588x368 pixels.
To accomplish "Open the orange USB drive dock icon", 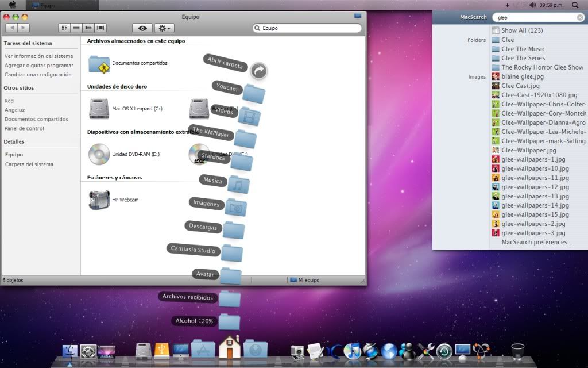I will click(x=162, y=351).
